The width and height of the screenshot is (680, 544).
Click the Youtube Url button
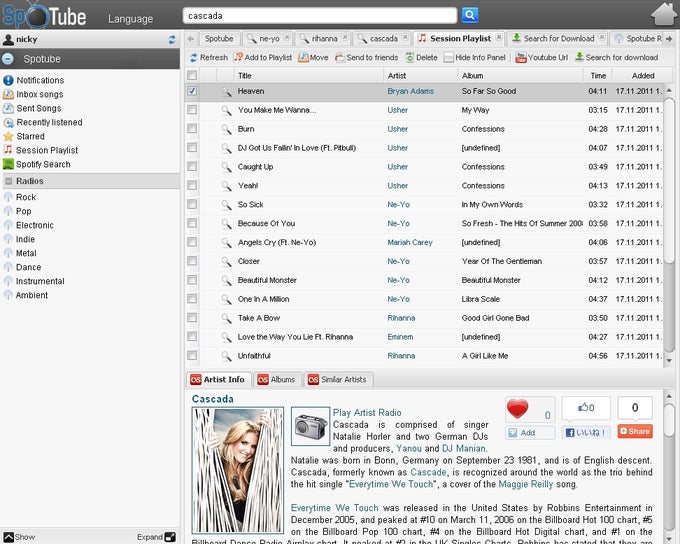[542, 57]
